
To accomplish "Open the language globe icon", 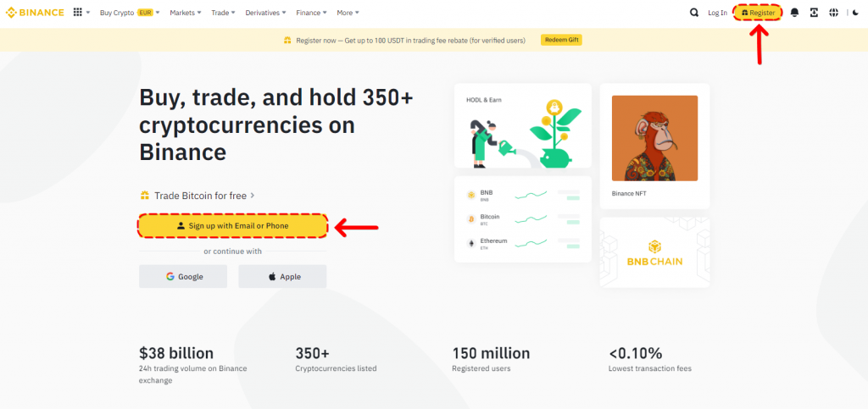I will 833,13.
